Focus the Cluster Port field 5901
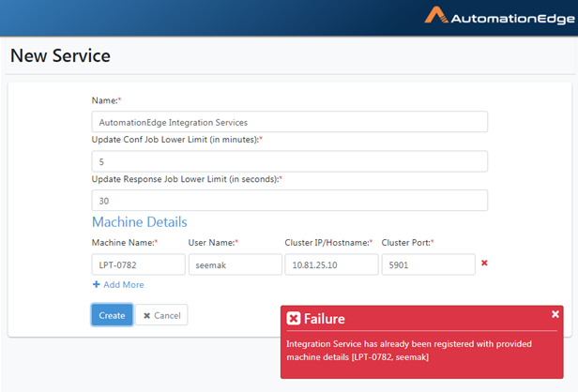 point(428,264)
